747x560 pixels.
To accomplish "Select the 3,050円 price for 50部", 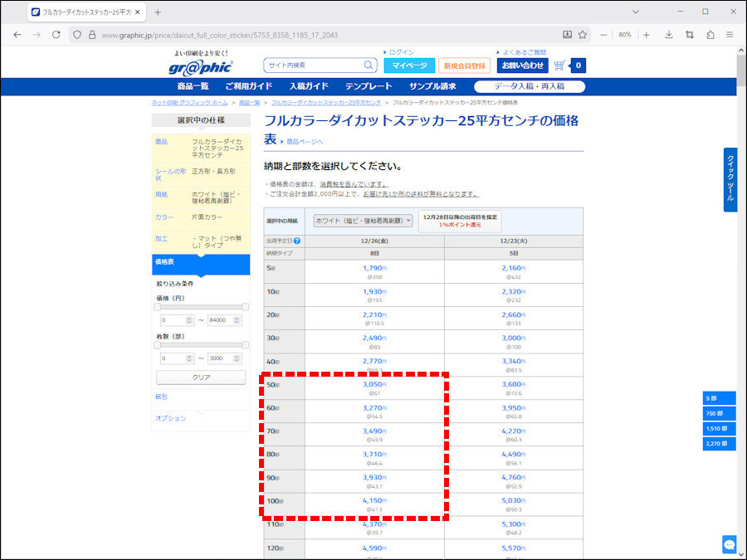I will [374, 384].
